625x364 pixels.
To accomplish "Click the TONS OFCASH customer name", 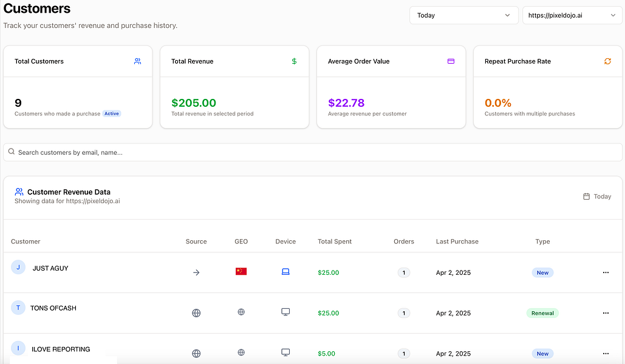I will (x=53, y=308).
